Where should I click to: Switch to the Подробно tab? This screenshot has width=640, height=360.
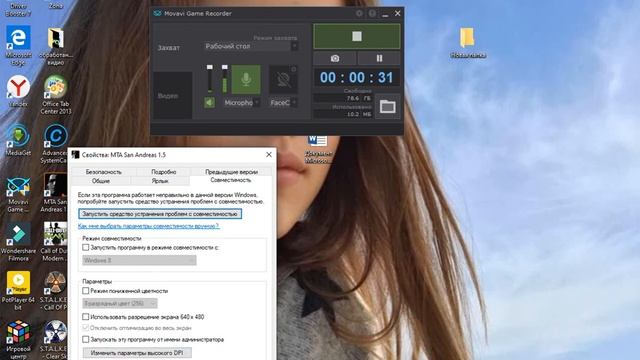pyautogui.click(x=164, y=172)
